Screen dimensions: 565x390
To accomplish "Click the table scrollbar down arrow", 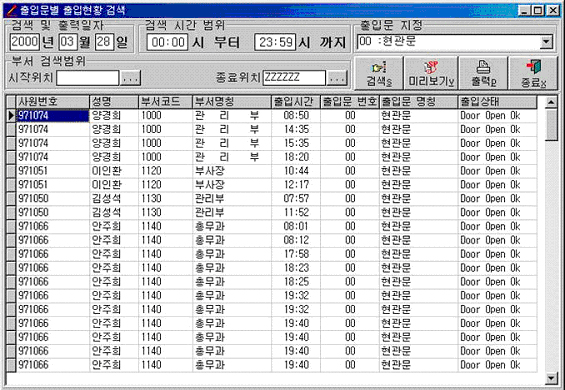I will point(551,378).
